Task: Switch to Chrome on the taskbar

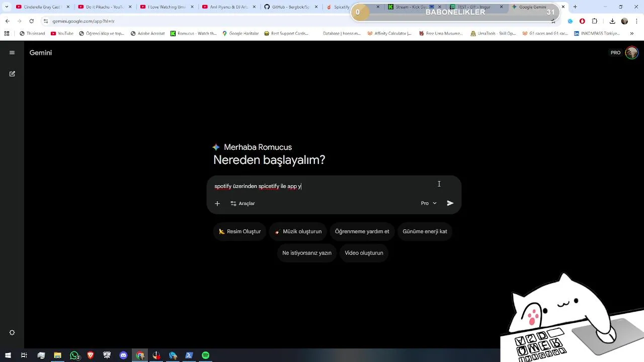Action: point(140,355)
